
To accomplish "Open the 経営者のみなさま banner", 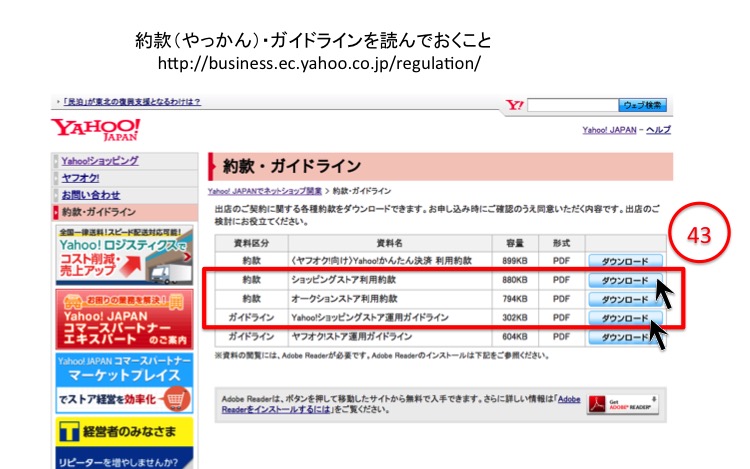I will (x=124, y=443).
